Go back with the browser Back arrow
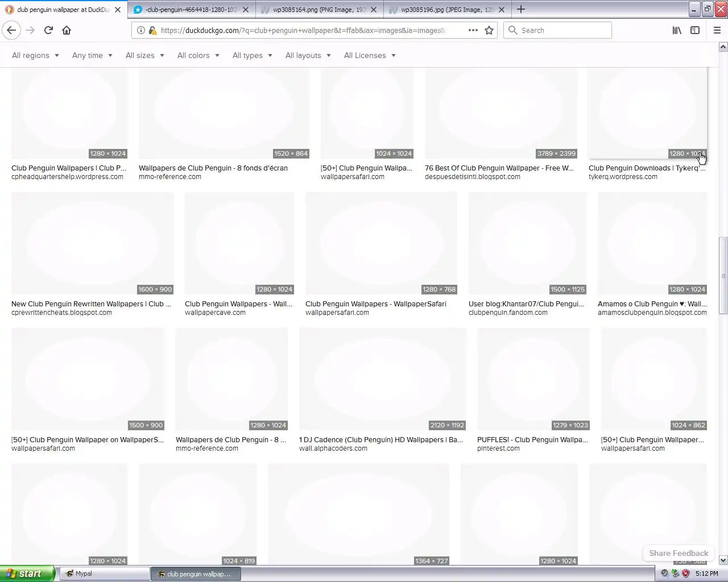The height and width of the screenshot is (582, 728). (x=11, y=30)
